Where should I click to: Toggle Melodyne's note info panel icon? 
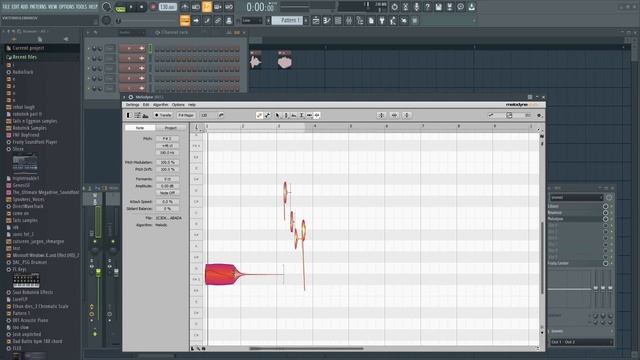click(129, 116)
